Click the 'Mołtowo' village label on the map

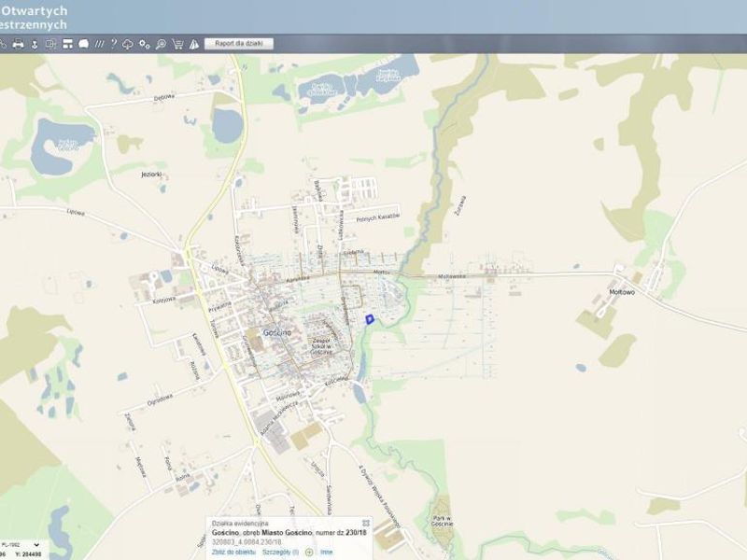coord(622,292)
